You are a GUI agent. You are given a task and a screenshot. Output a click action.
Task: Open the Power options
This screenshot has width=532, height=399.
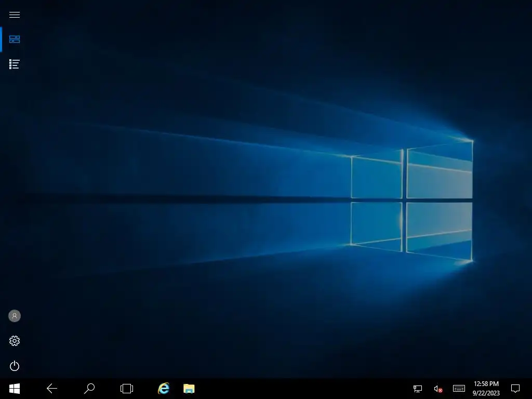[14, 366]
